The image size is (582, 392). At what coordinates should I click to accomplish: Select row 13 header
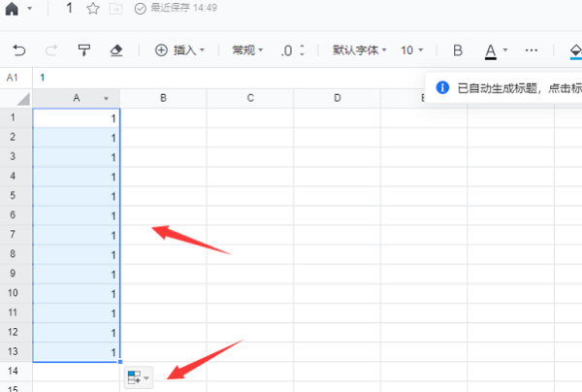[16, 351]
